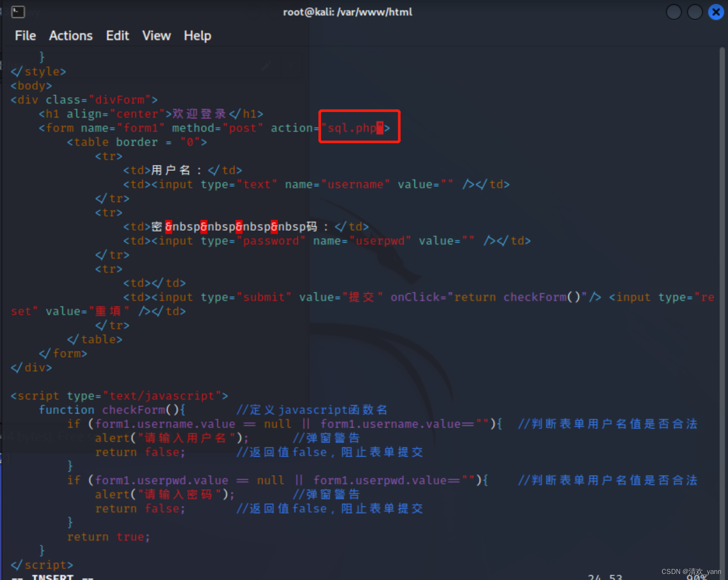The height and width of the screenshot is (580, 728).
Task: Click the <body> tag line
Action: point(31,86)
